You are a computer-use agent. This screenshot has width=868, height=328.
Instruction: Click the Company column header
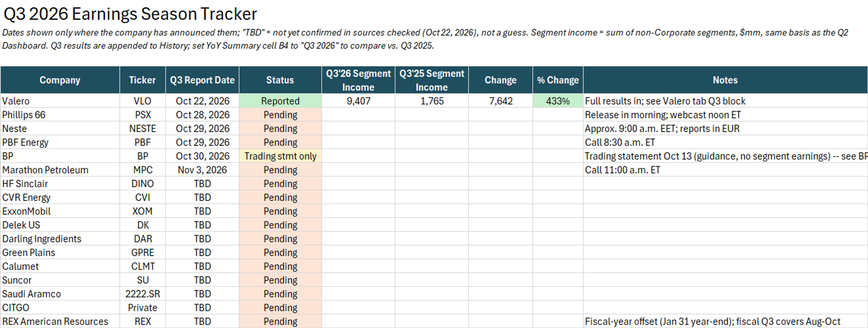click(x=60, y=80)
